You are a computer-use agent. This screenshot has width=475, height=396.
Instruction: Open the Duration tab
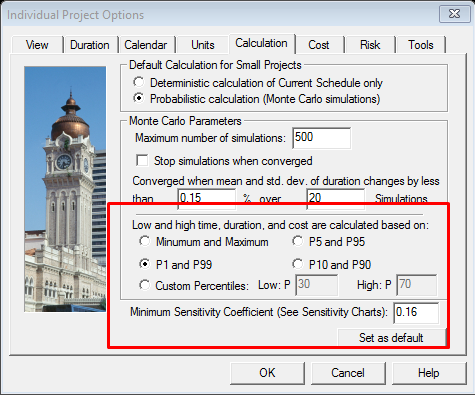tap(90, 45)
